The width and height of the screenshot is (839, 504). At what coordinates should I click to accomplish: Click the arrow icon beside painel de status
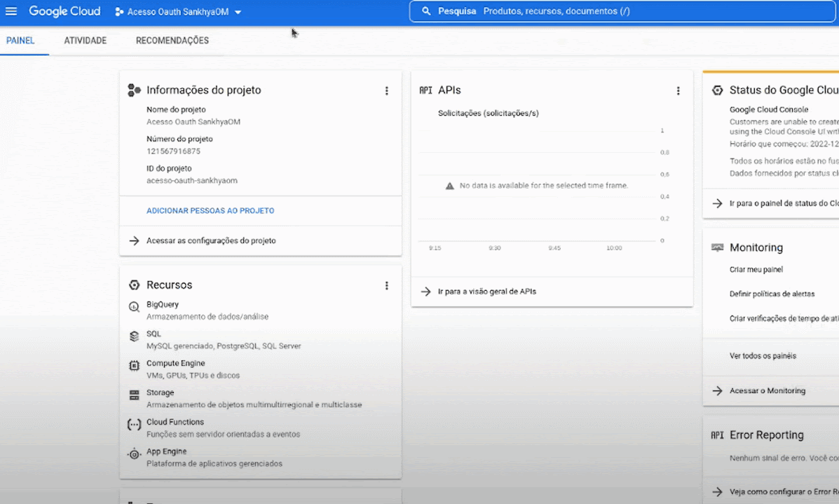point(717,203)
